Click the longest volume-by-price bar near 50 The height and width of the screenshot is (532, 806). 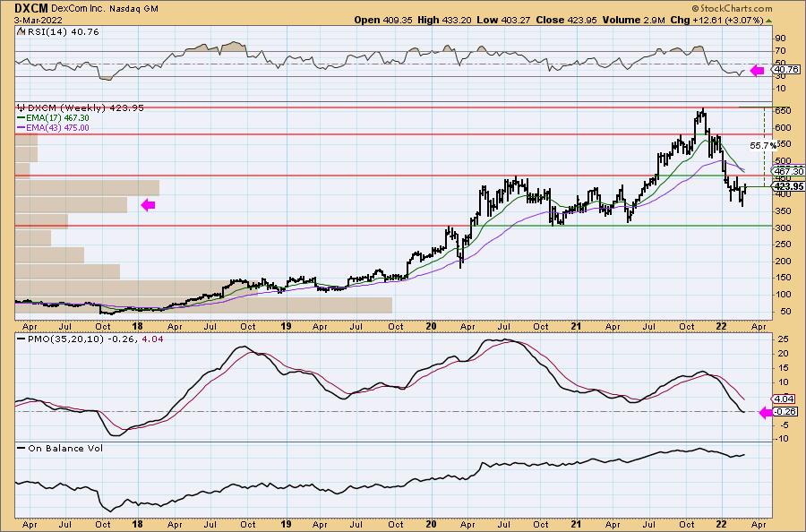point(204,305)
